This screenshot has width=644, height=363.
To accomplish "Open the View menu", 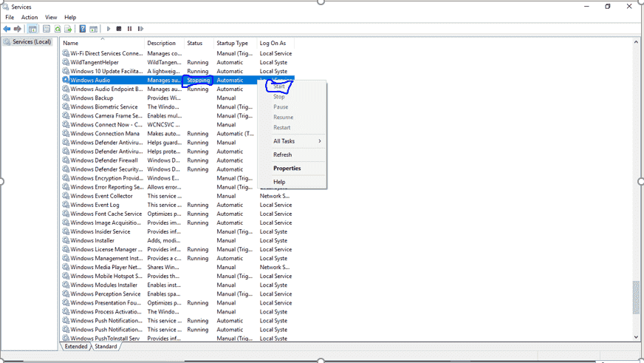I will 51,17.
